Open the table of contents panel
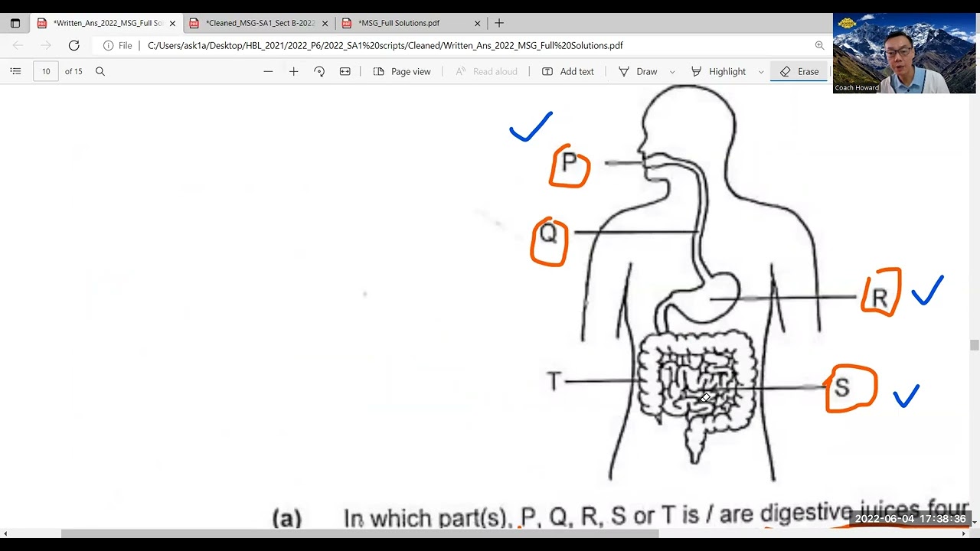This screenshot has width=980, height=551. pyautogui.click(x=15, y=71)
